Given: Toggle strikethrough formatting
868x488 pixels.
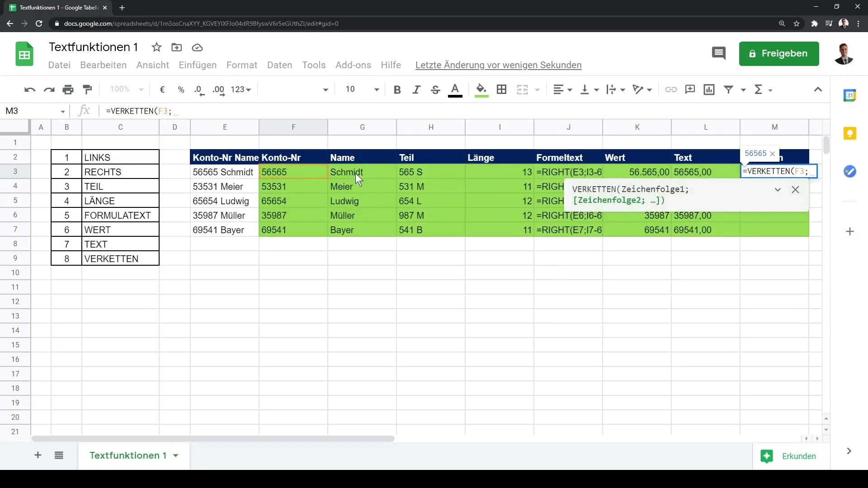Looking at the screenshot, I should (x=435, y=89).
